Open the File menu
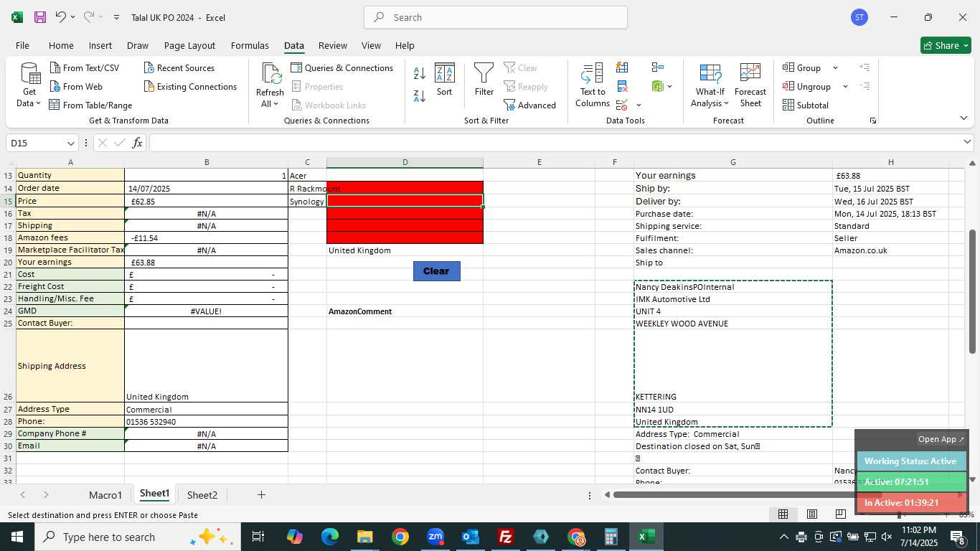Screen dimensions: 980x551 [x=22, y=45]
